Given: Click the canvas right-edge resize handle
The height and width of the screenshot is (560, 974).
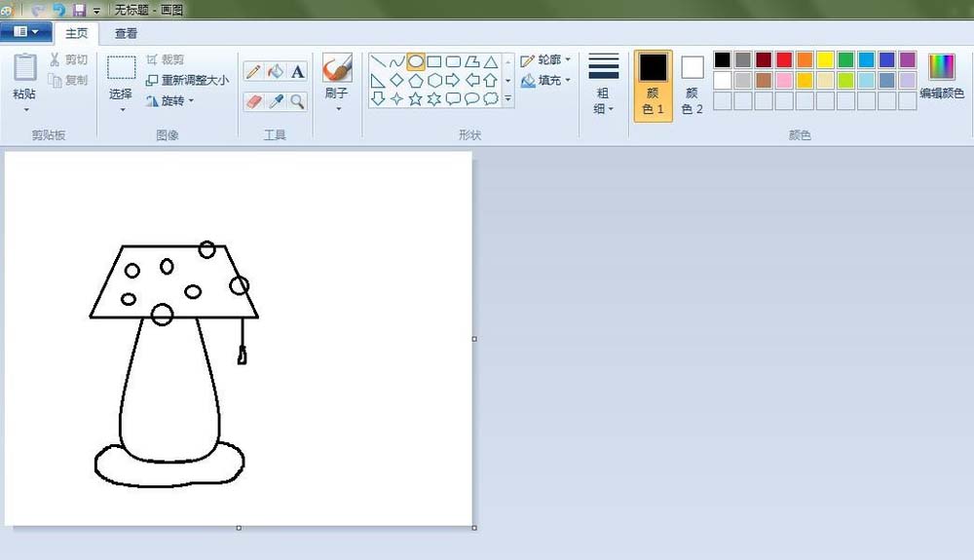Looking at the screenshot, I should click(474, 339).
